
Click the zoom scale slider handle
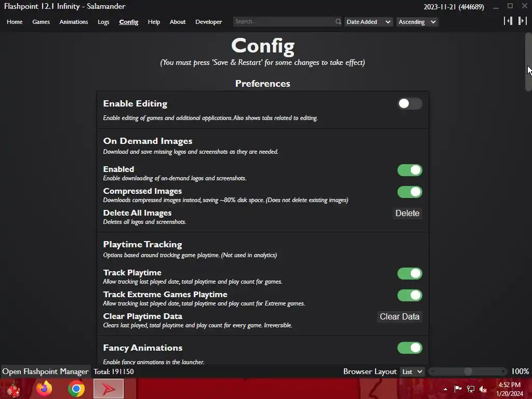(468, 371)
